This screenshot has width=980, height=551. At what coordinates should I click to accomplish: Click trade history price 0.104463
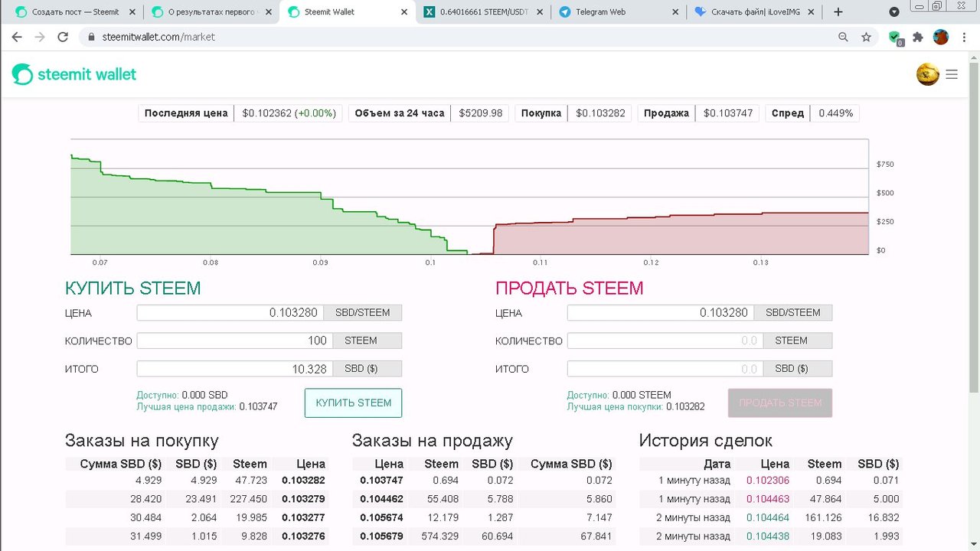768,499
